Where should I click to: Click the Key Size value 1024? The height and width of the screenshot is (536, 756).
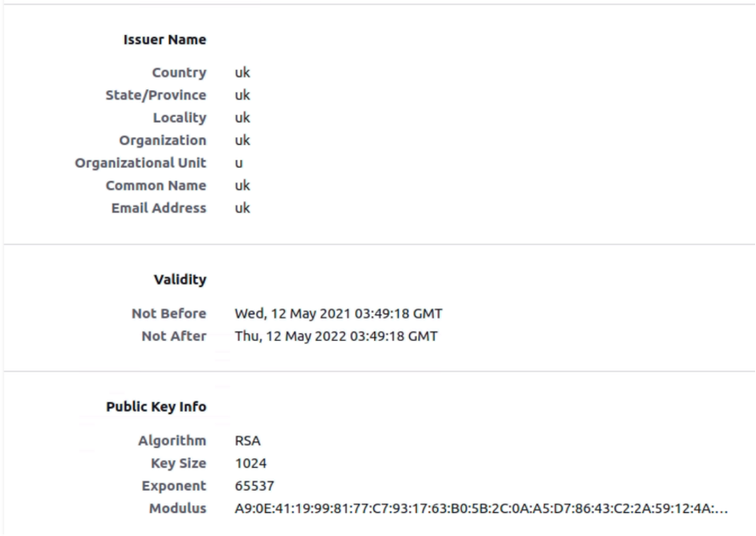(251, 464)
